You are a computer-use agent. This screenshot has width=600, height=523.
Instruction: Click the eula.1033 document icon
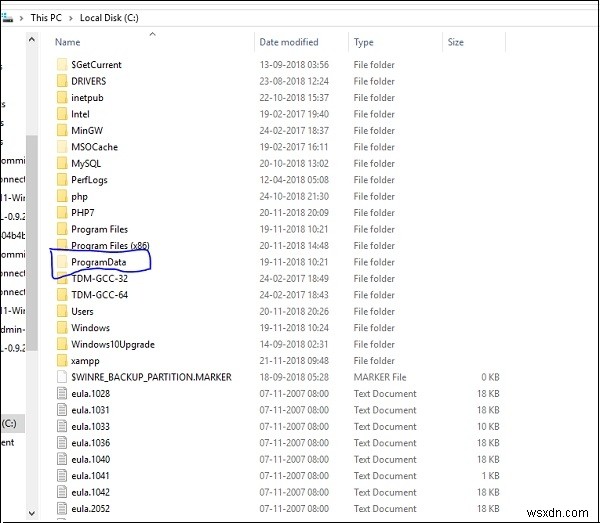click(x=62, y=427)
